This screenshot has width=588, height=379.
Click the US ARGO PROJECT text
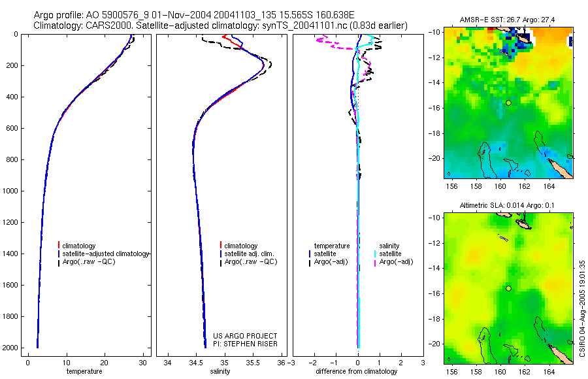pyautogui.click(x=245, y=337)
